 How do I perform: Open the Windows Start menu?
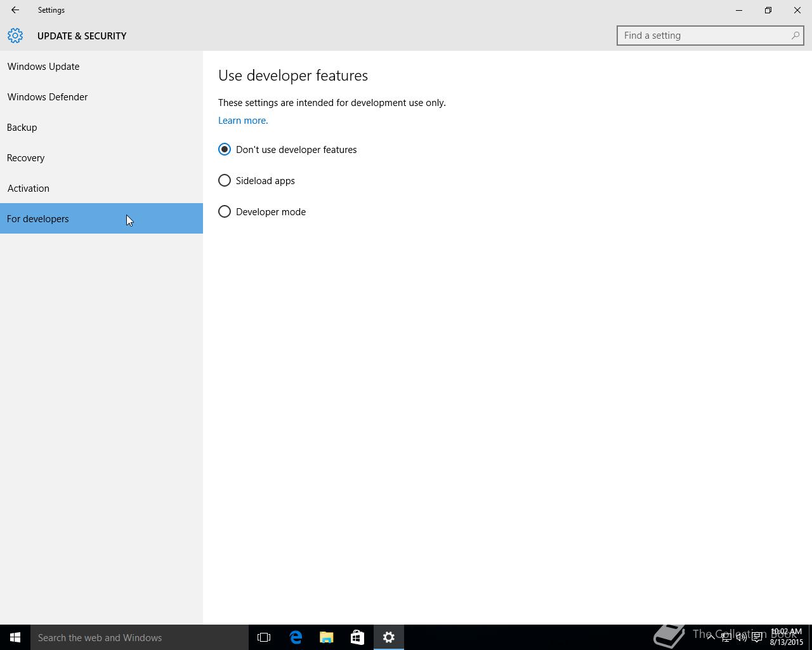pyautogui.click(x=15, y=637)
